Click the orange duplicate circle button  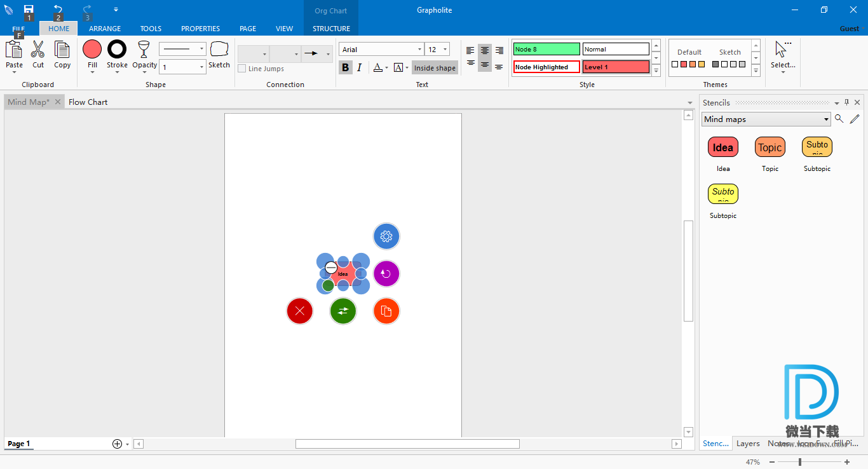click(386, 311)
